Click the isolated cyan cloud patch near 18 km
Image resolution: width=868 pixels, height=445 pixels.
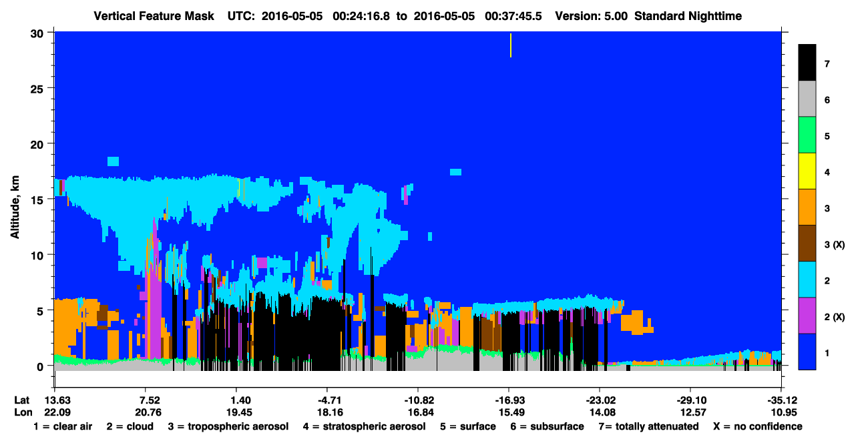coord(113,161)
